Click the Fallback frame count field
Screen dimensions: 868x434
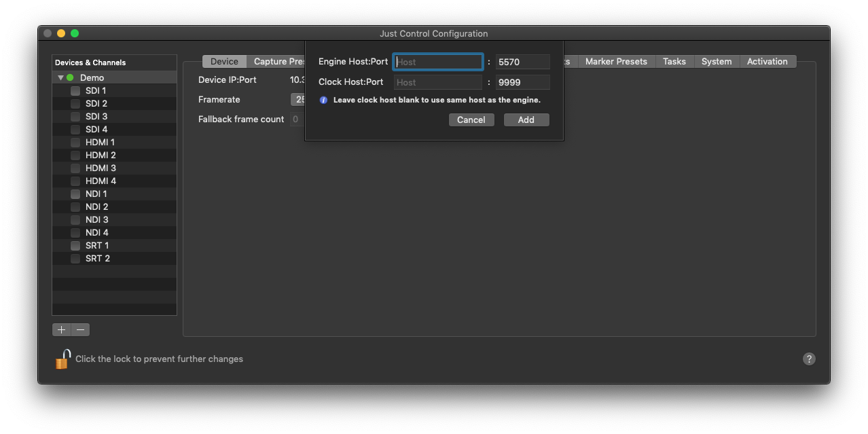coord(297,119)
